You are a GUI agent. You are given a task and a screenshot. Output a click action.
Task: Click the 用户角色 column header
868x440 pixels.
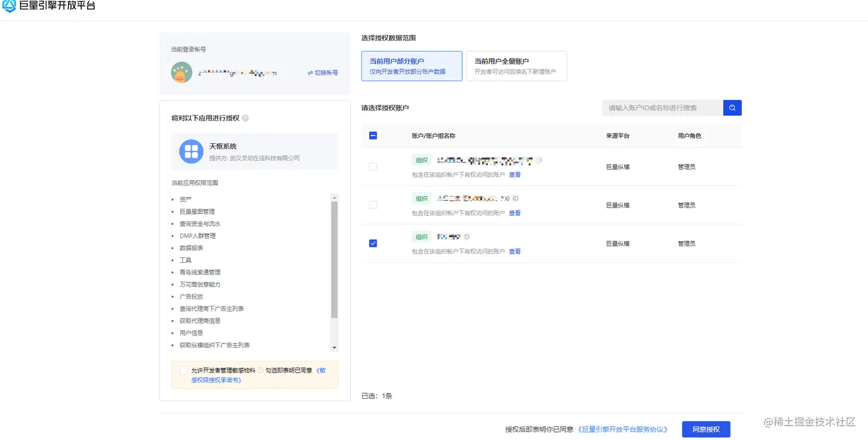click(689, 136)
